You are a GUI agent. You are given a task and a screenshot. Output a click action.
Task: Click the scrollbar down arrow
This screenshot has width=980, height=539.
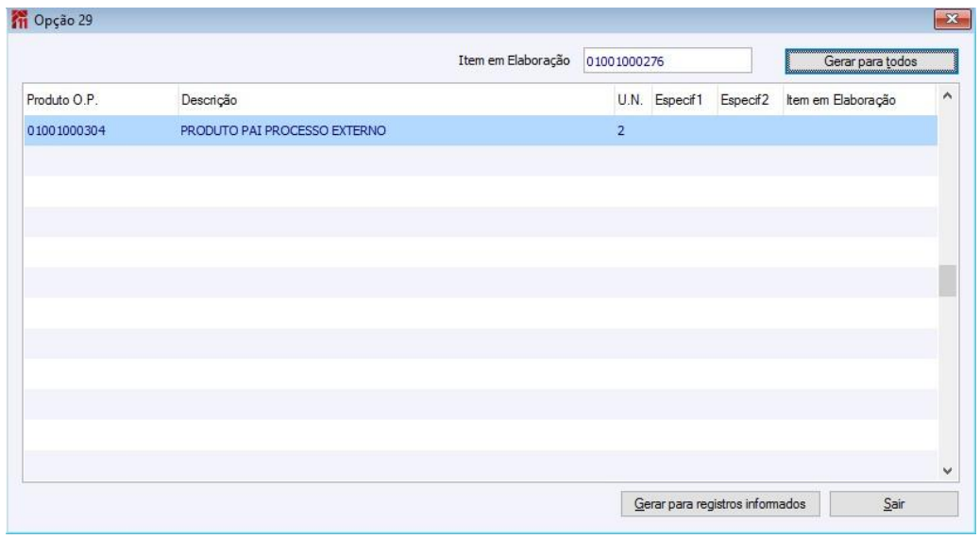tap(947, 471)
